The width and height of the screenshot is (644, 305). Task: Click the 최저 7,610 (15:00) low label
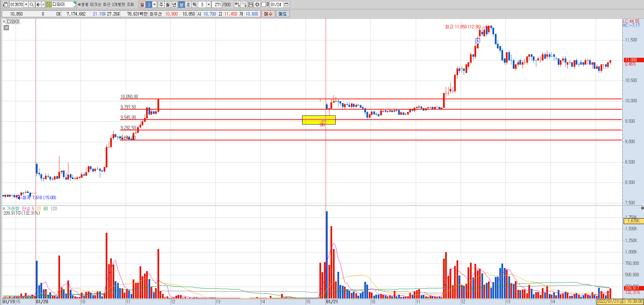click(x=39, y=197)
